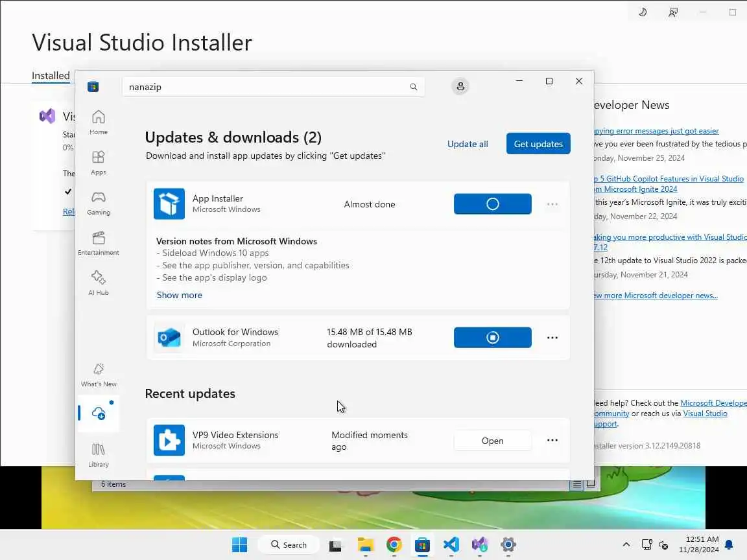Open more options for App Installer
This screenshot has height=560, width=747.
552,204
